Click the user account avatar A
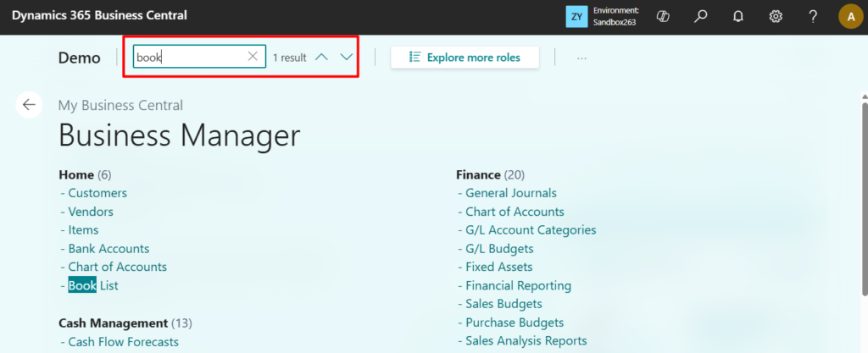Image resolution: width=868 pixels, height=353 pixels. pyautogui.click(x=849, y=16)
